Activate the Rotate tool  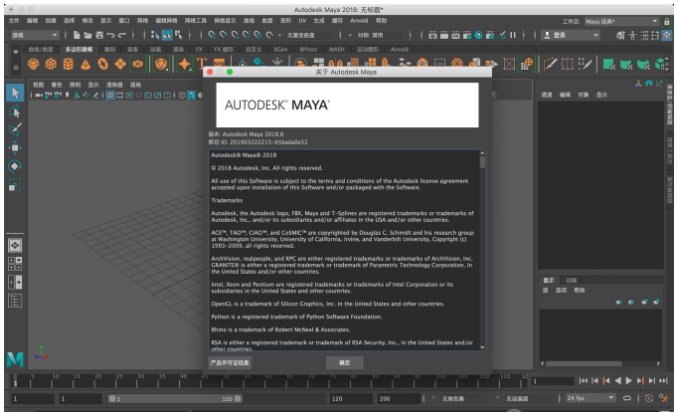pos(15,166)
